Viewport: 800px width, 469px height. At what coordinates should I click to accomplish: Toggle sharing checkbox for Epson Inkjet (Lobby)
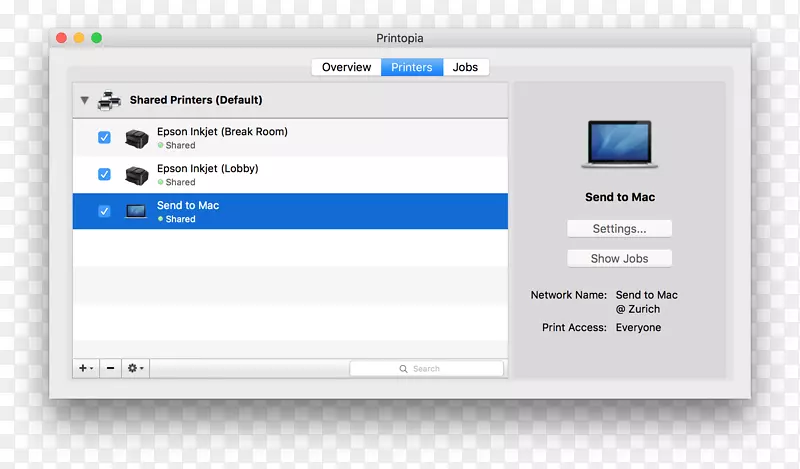(x=104, y=175)
